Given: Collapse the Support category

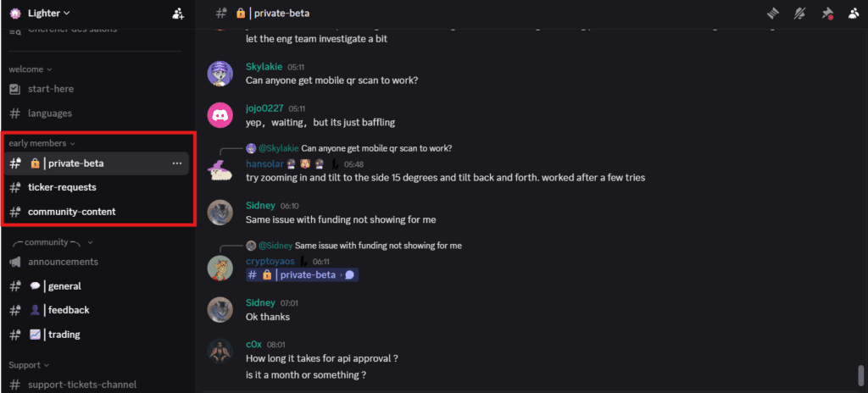Looking at the screenshot, I should click(29, 365).
